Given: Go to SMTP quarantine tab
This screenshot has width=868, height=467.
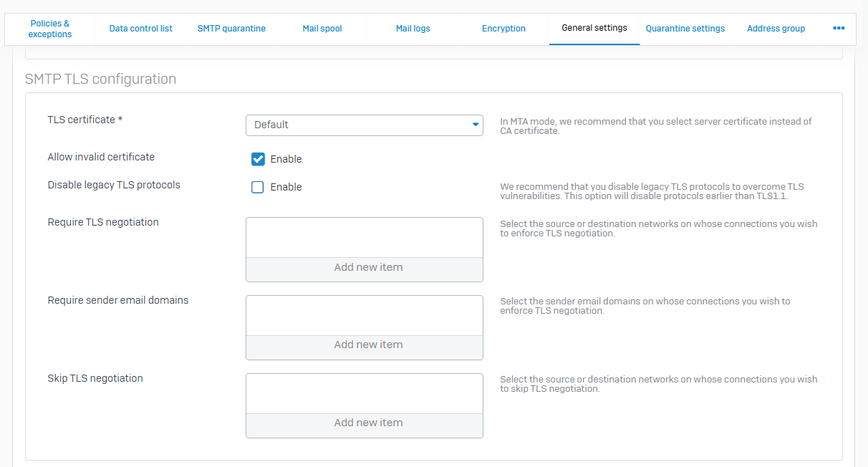Looking at the screenshot, I should tap(231, 29).
